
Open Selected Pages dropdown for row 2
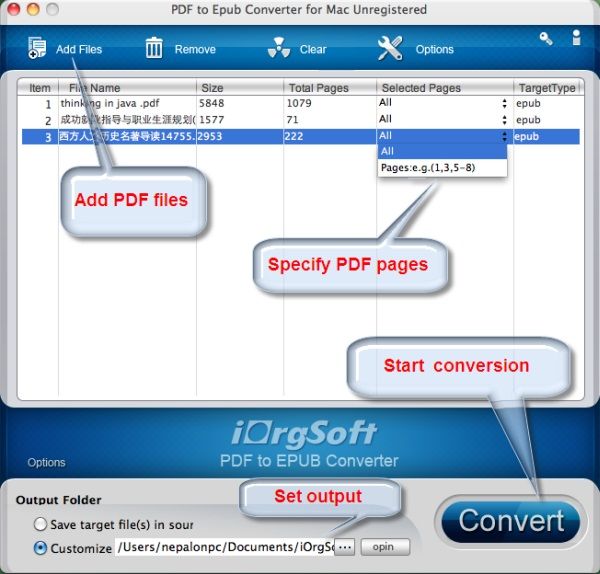tap(504, 120)
